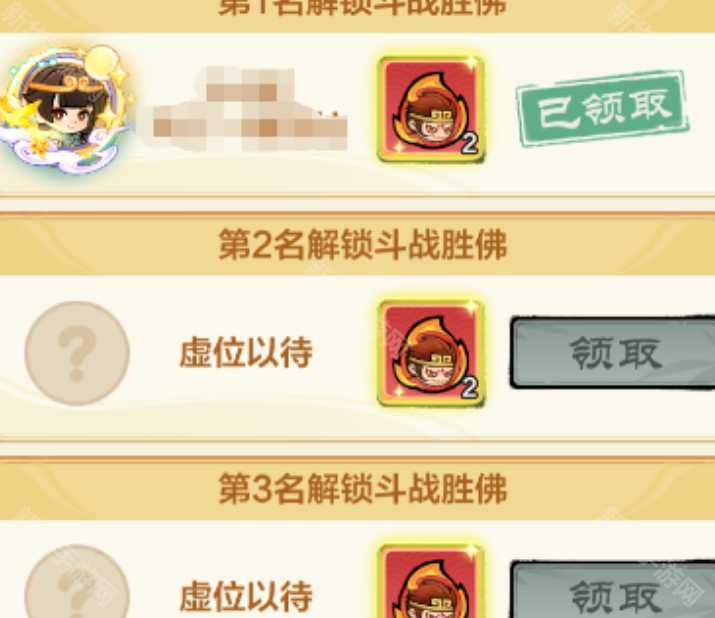Tap the blurred first-place player name
The image size is (715, 618).
coord(250,109)
